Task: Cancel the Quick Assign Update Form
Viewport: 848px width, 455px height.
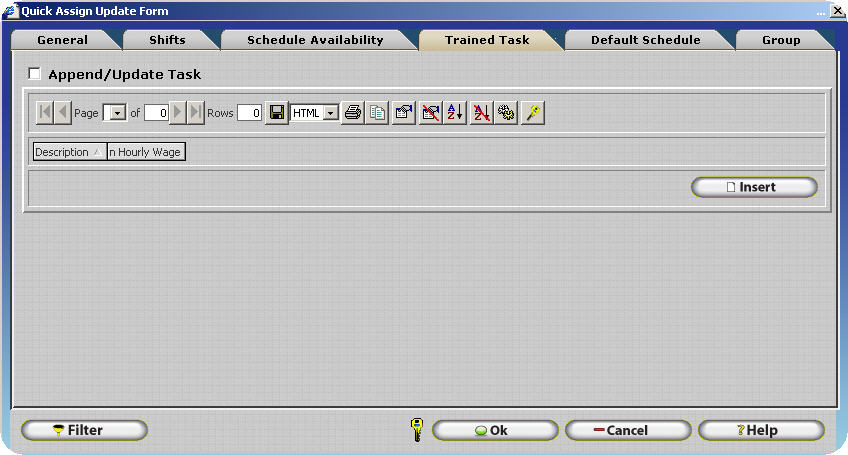Action: [627, 430]
